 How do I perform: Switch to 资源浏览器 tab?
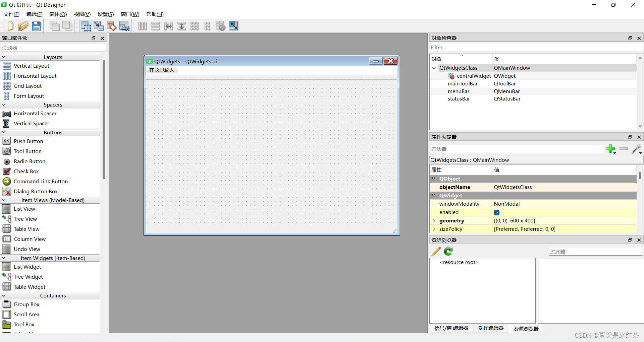click(x=526, y=329)
